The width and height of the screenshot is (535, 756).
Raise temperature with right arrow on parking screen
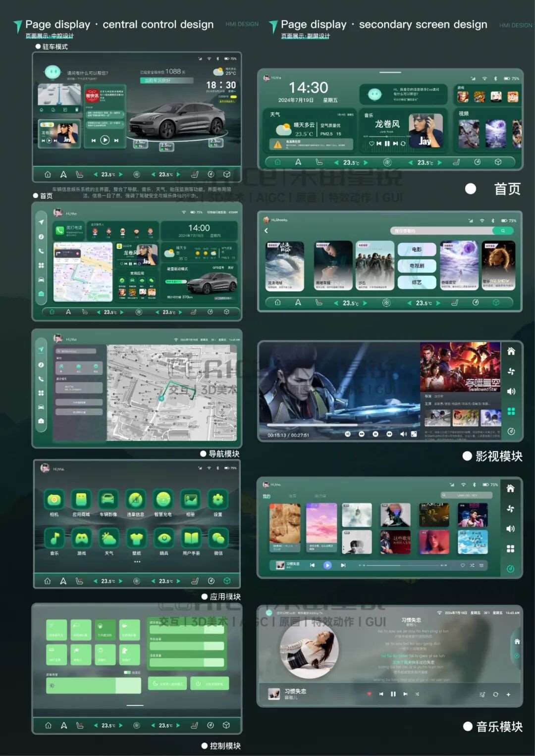coord(121,174)
